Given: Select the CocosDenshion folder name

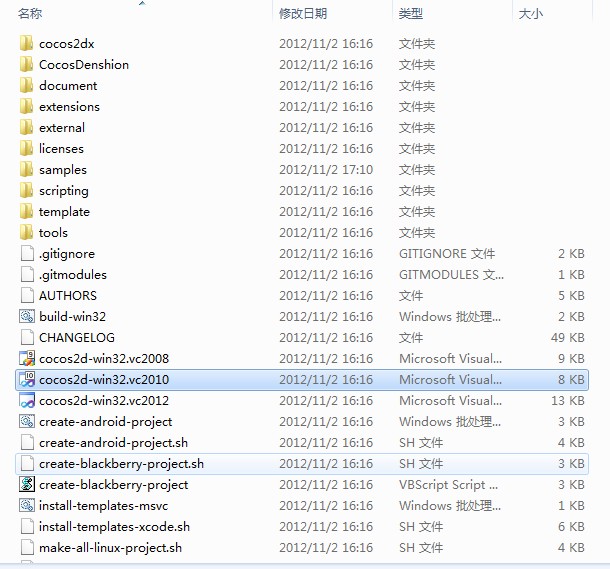Looking at the screenshot, I should point(84,65).
